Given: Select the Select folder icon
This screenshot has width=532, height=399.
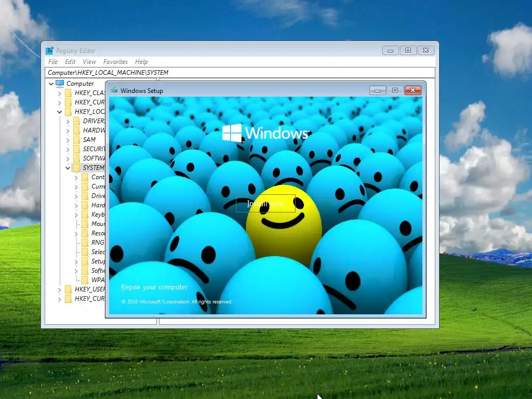Looking at the screenshot, I should click(x=85, y=252).
